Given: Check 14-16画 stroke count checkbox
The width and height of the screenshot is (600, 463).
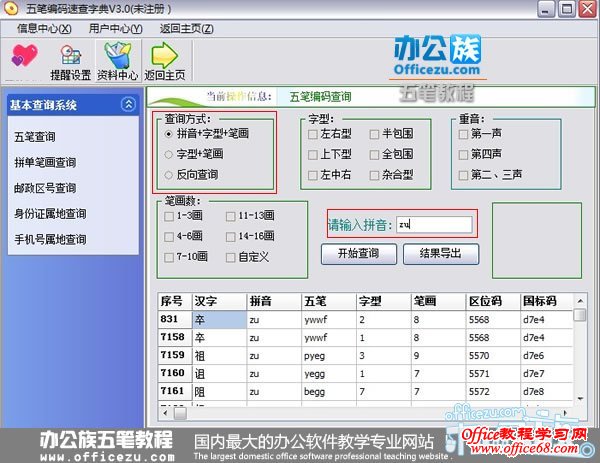Looking at the screenshot, I should pos(230,237).
